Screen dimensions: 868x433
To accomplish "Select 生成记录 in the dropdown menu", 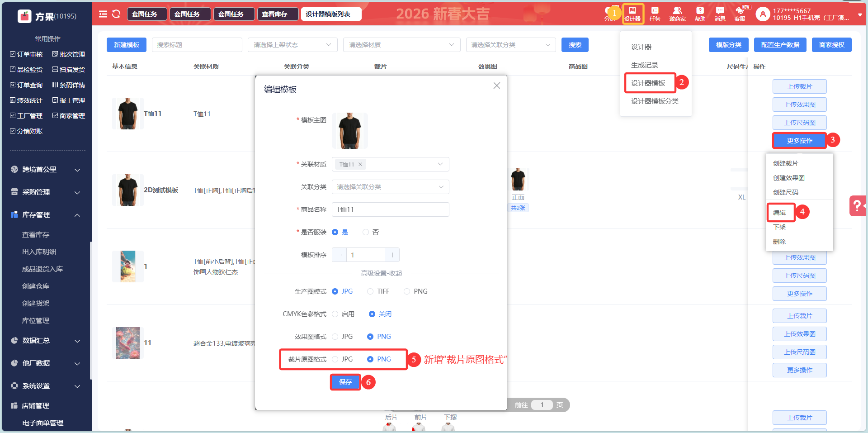I will 645,65.
